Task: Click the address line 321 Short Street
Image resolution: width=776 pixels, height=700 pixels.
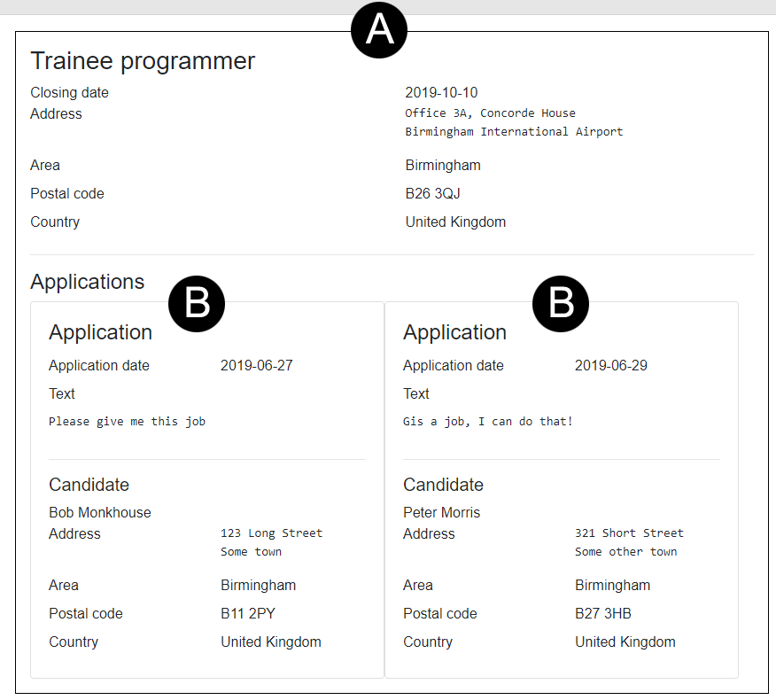Action: tap(629, 533)
